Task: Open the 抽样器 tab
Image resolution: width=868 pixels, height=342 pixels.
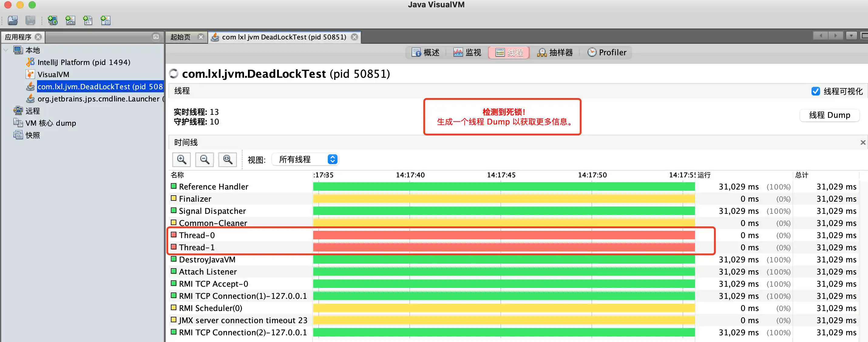Action: pos(555,53)
